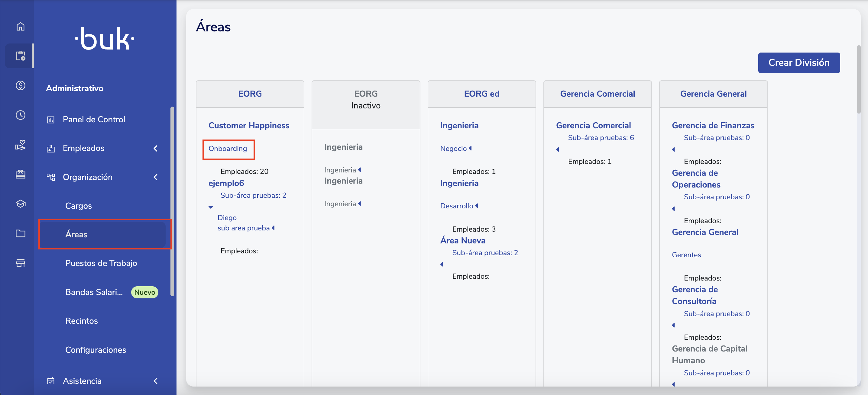Open the folder icon in left rail
868x395 pixels.
click(x=21, y=233)
